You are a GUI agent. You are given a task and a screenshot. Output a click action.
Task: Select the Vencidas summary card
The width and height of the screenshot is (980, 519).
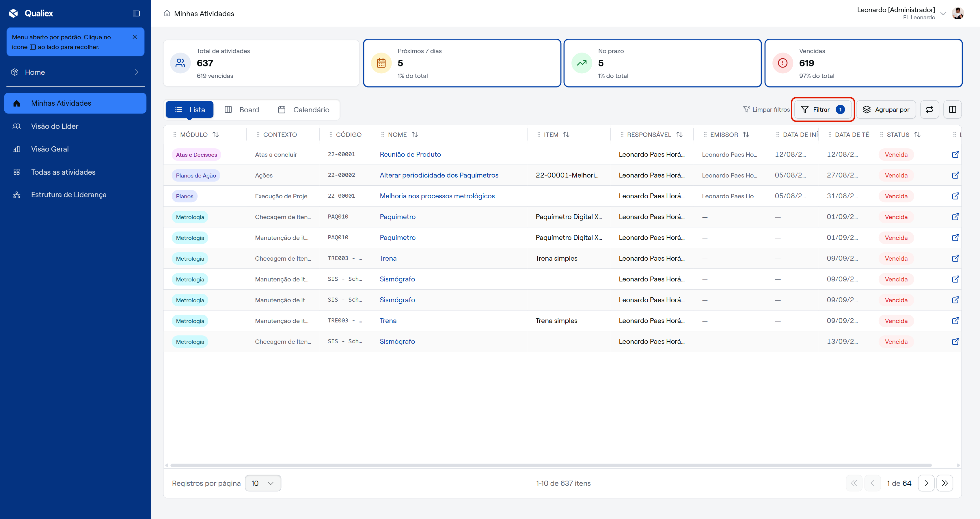coord(863,63)
